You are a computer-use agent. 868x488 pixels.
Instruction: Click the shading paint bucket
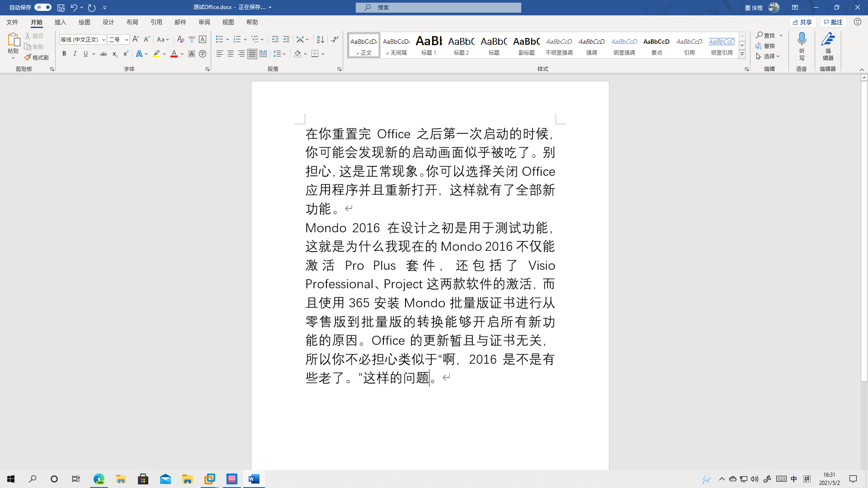click(x=297, y=54)
